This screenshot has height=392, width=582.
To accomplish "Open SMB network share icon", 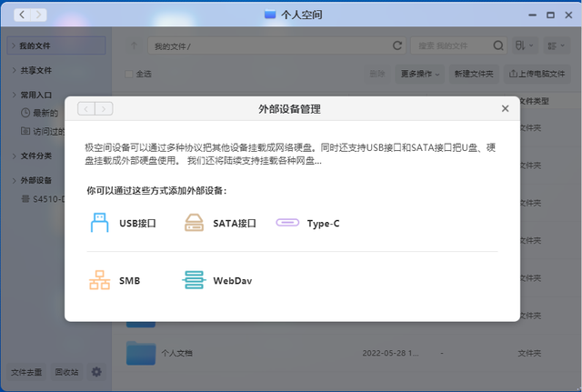I will (99, 280).
